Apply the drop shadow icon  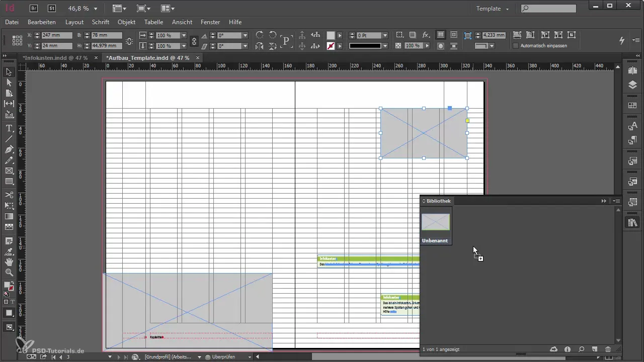[413, 35]
